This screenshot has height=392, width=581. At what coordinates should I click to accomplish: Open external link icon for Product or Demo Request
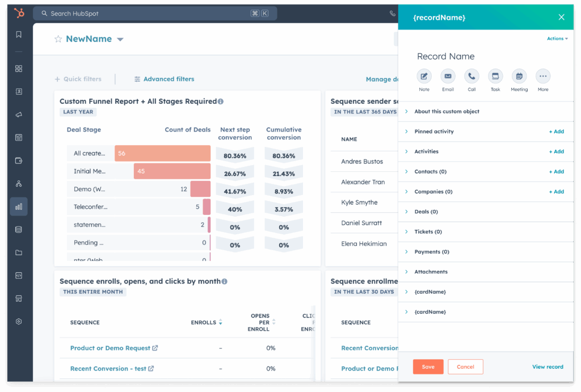(155, 348)
